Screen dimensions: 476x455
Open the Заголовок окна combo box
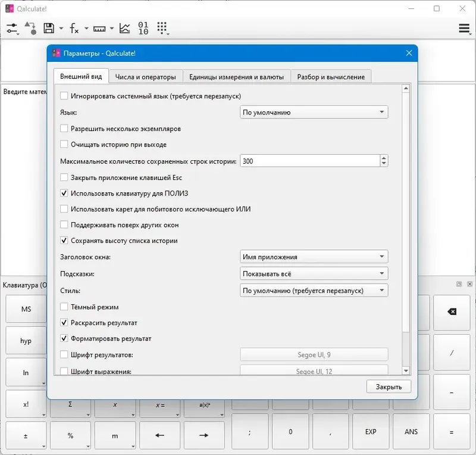[314, 257]
